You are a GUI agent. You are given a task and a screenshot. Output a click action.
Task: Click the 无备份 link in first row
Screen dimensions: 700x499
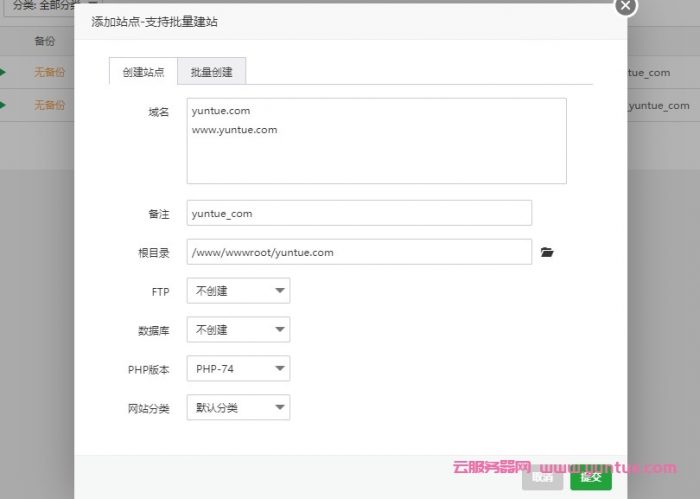point(49,72)
